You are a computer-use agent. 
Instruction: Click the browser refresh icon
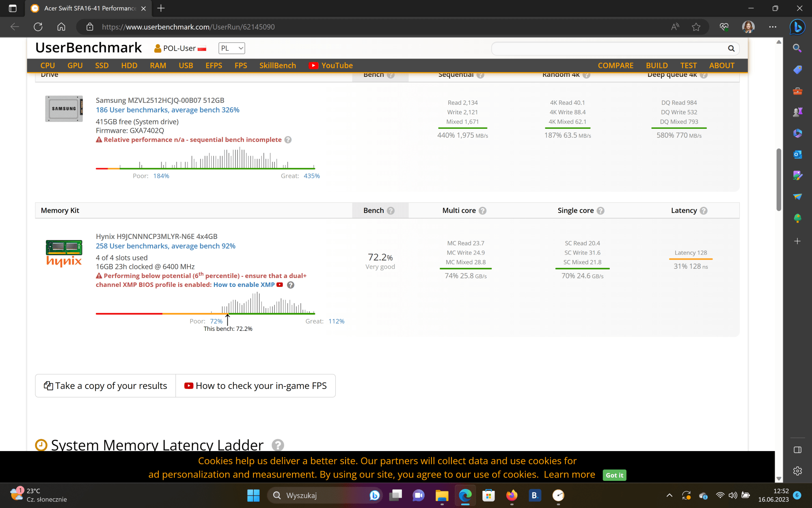(x=38, y=27)
